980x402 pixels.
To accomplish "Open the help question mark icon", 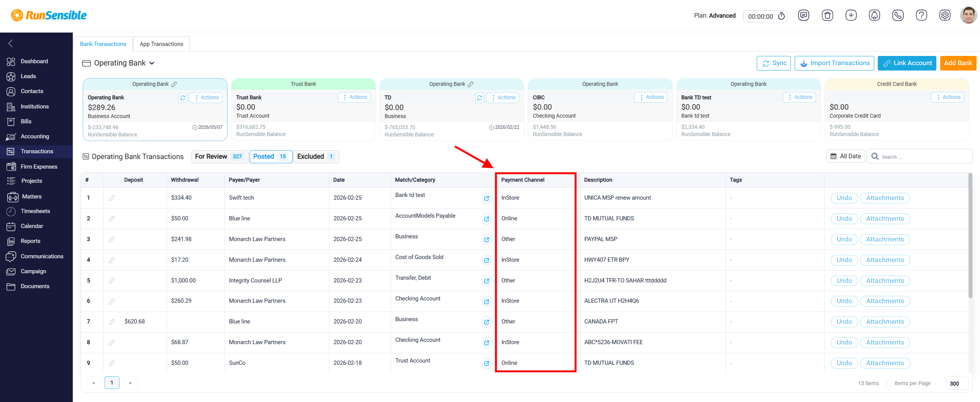I will [921, 15].
